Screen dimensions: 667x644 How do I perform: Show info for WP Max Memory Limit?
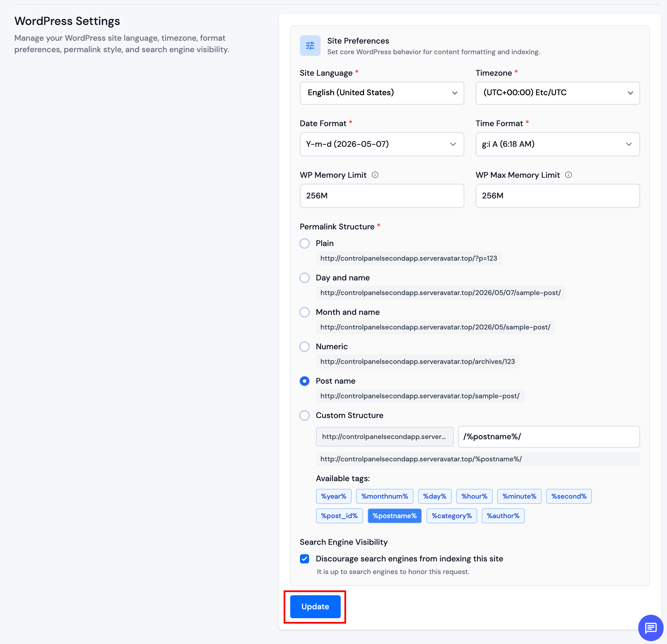pos(568,175)
